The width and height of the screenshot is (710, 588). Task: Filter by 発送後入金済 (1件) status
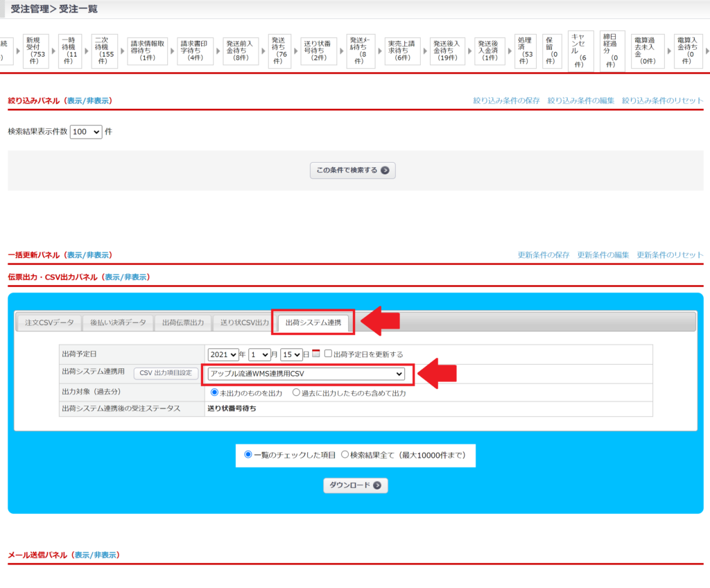point(490,51)
